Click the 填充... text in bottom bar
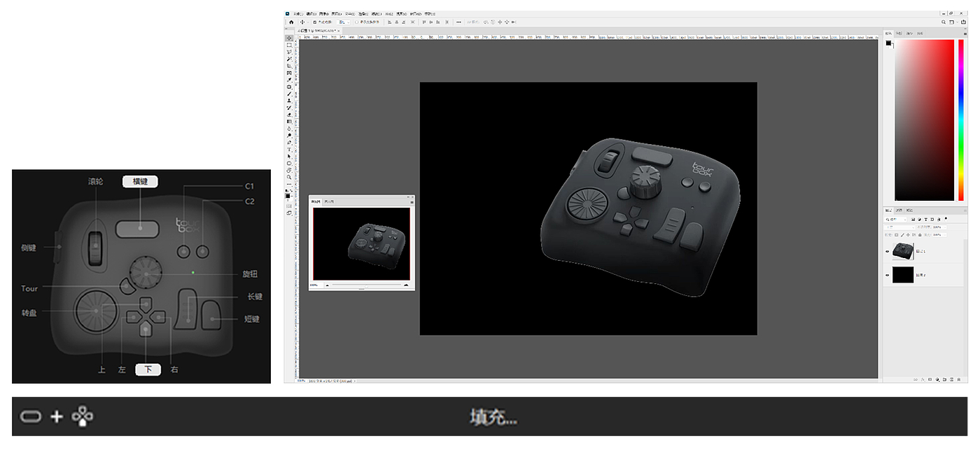Image resolution: width=980 pixels, height=449 pixels. click(494, 418)
